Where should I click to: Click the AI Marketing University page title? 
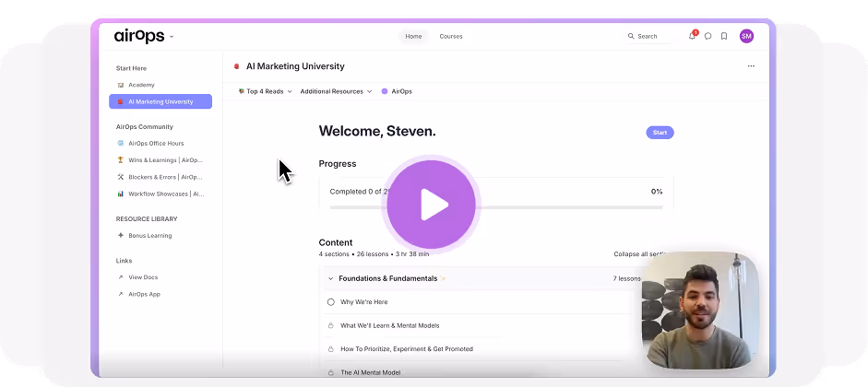tap(295, 66)
